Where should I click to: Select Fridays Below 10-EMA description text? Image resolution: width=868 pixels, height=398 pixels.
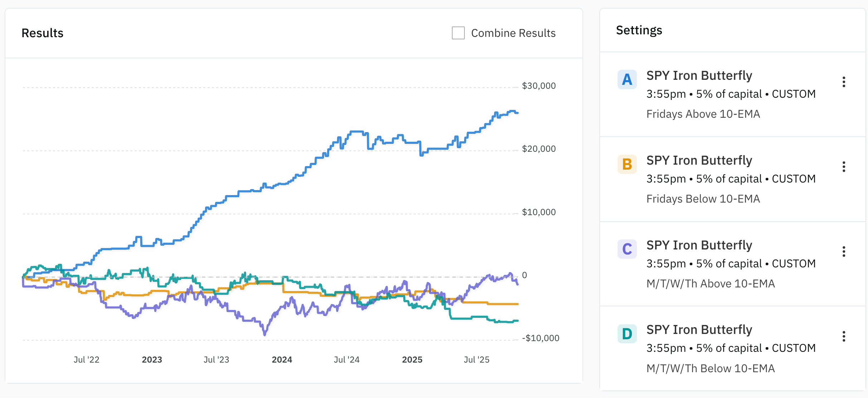click(x=703, y=199)
